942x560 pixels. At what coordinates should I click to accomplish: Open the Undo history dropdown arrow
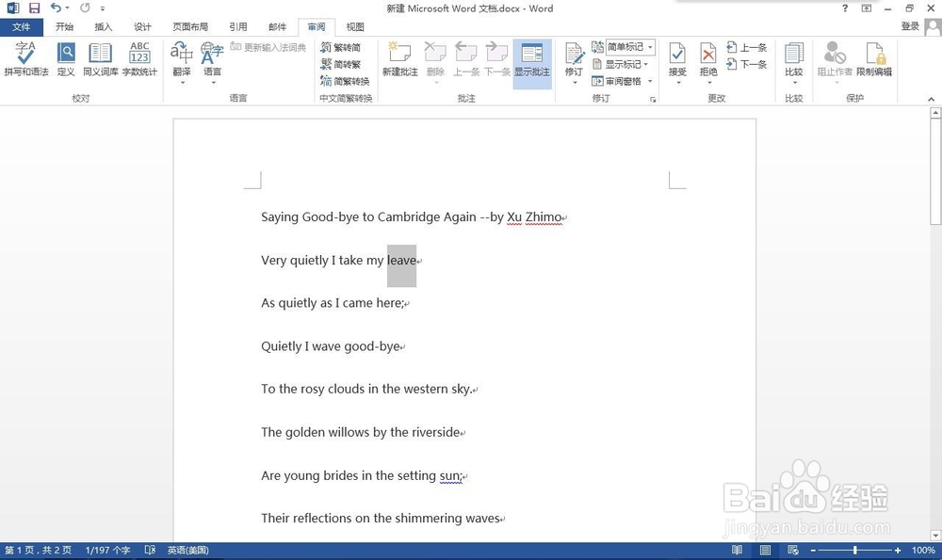click(x=67, y=8)
